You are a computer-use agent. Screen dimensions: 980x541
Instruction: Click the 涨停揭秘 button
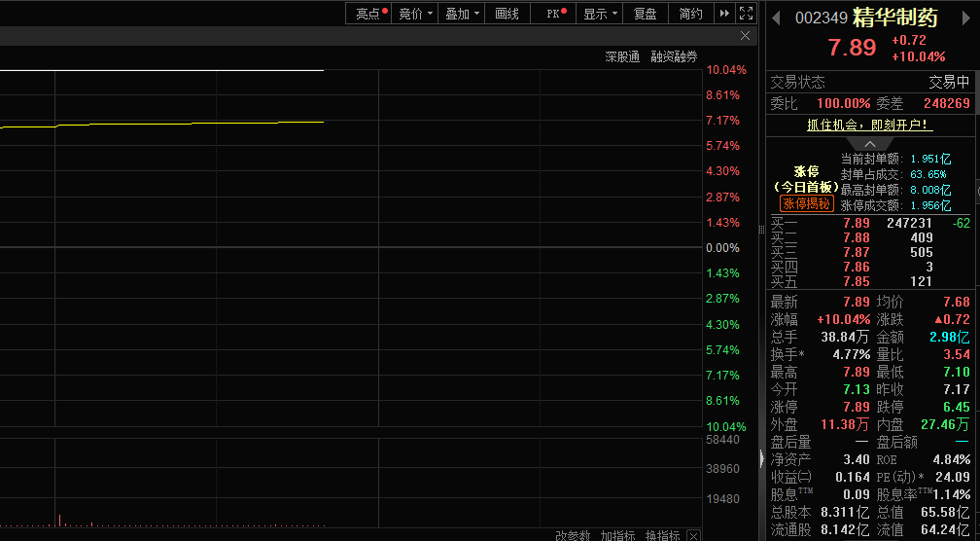tap(807, 203)
